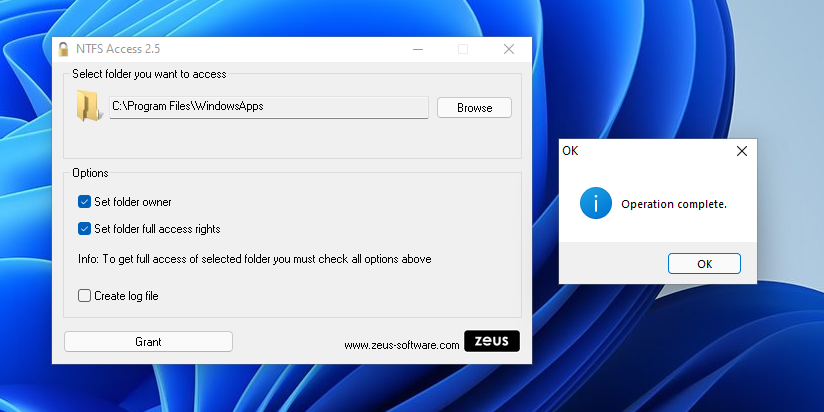Click the blue information icon in the dialog

[595, 203]
